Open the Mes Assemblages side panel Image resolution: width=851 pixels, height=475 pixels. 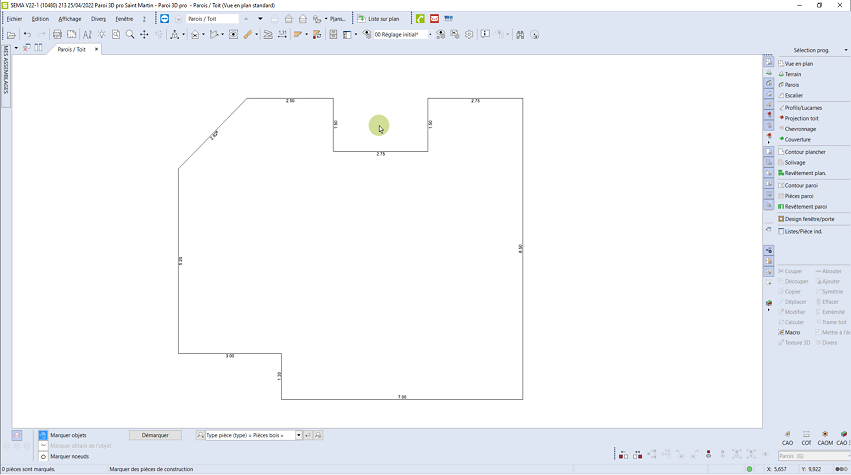pyautogui.click(x=5, y=70)
